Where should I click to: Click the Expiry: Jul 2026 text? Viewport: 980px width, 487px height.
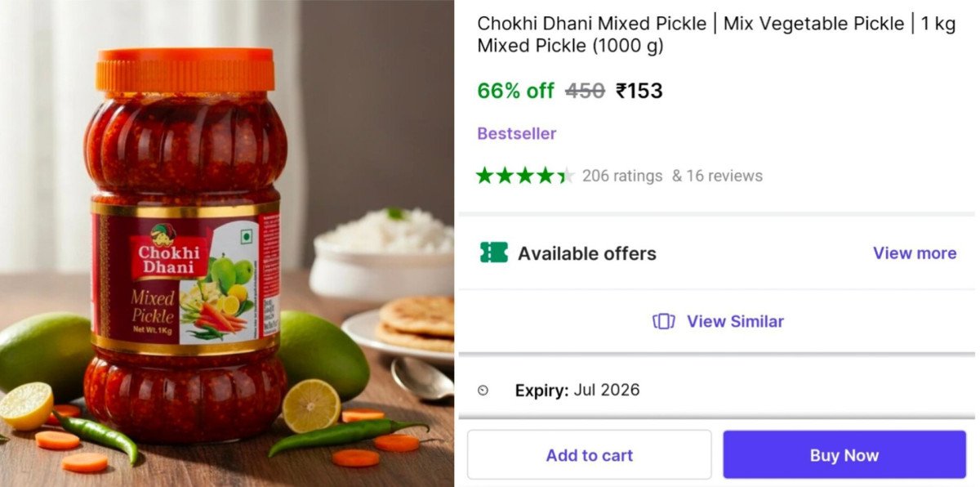577,391
